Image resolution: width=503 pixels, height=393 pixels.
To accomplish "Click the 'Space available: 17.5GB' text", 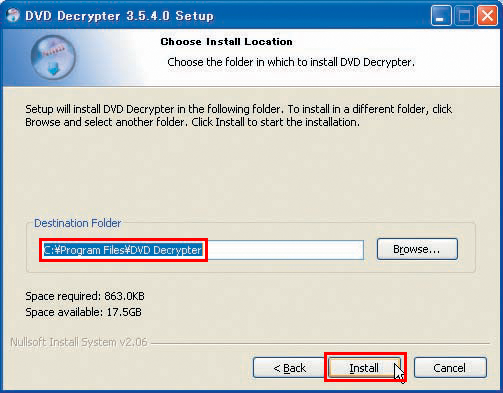I will click(x=83, y=312).
